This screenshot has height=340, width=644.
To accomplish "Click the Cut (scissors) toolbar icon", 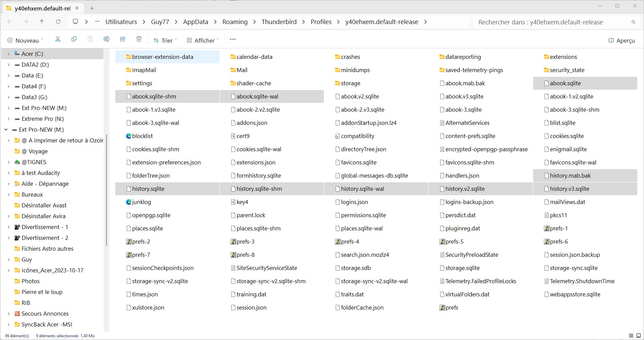I will pyautogui.click(x=58, y=40).
